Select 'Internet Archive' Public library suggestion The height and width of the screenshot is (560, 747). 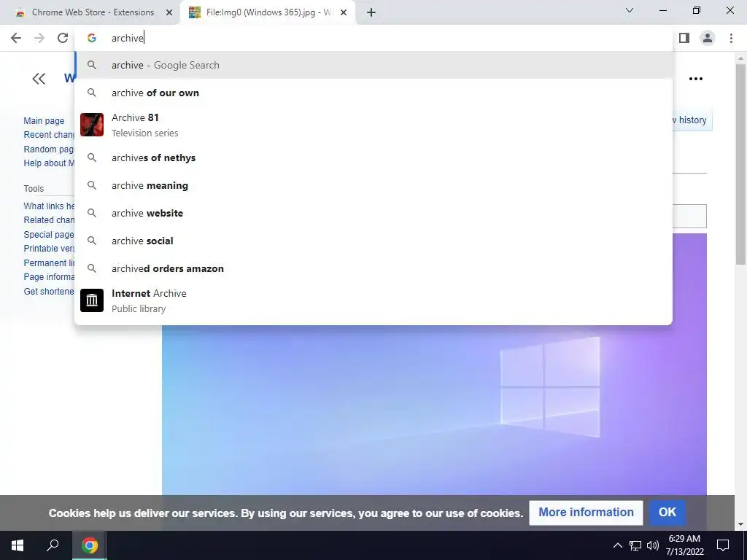373,300
